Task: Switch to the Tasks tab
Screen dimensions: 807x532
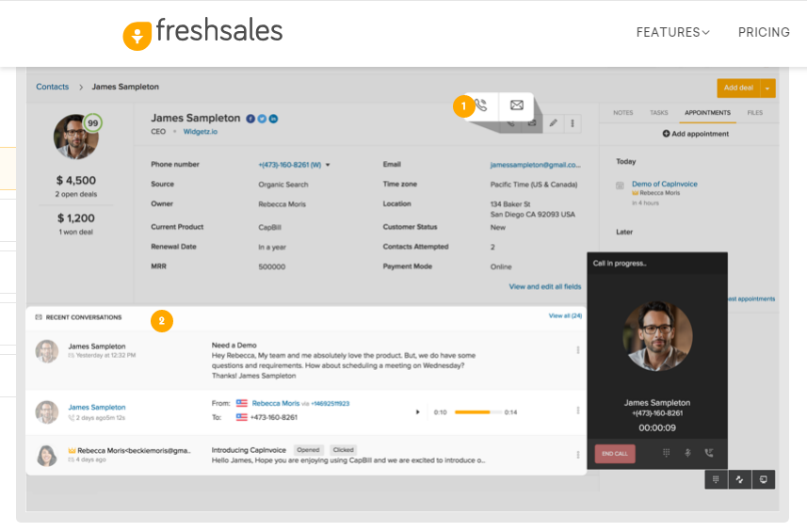Action: point(659,113)
